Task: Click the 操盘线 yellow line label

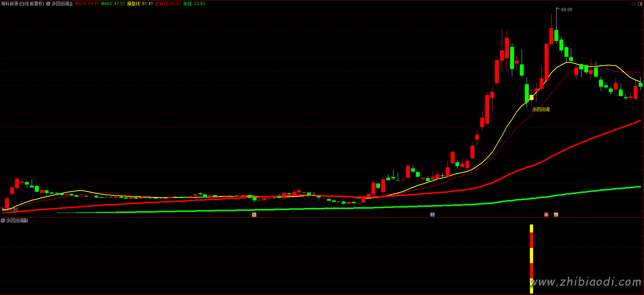Action: click(140, 4)
